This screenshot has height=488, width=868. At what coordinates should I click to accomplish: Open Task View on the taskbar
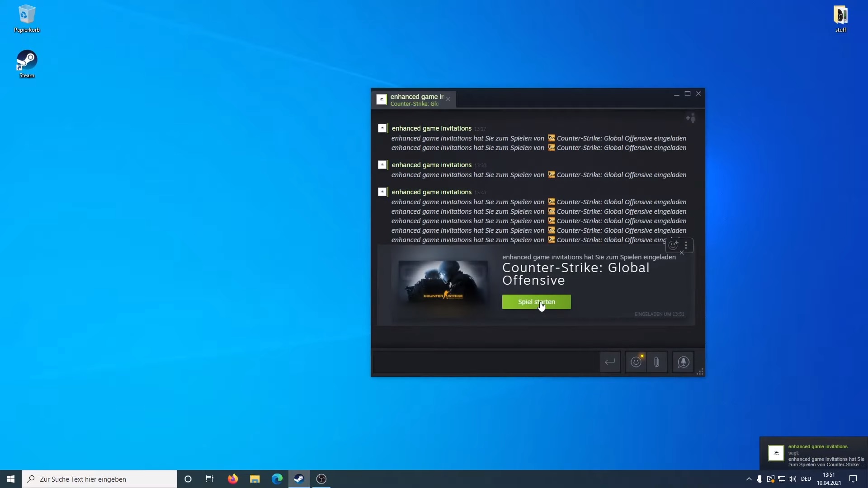coord(210,479)
